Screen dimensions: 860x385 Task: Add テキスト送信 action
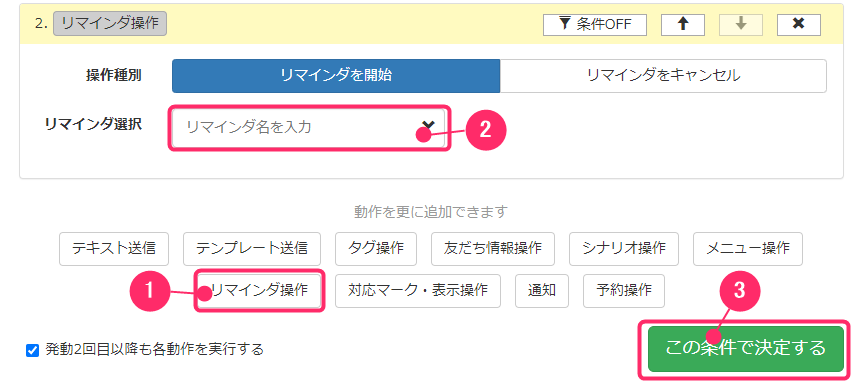pyautogui.click(x=114, y=248)
